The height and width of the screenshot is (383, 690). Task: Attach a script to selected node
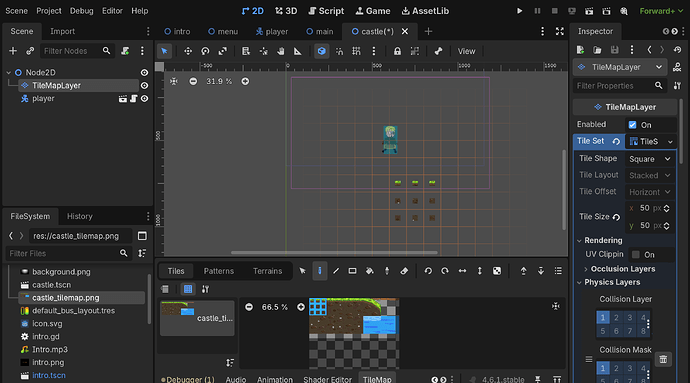click(125, 51)
